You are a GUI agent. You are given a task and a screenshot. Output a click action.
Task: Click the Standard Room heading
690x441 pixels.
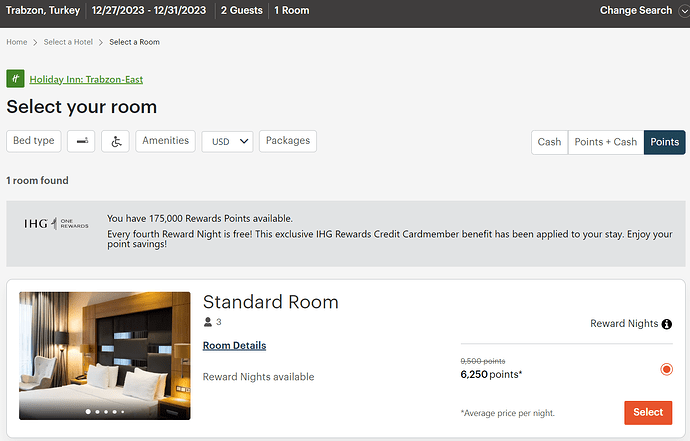point(271,302)
